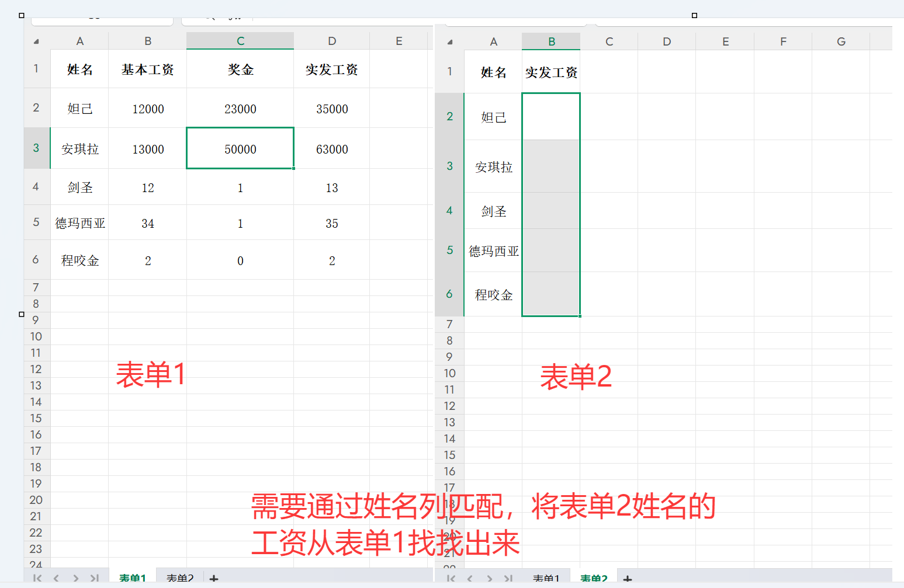The height and width of the screenshot is (588, 904).
Task: Go to next sheet arrow in left window
Action: pyautogui.click(x=75, y=578)
